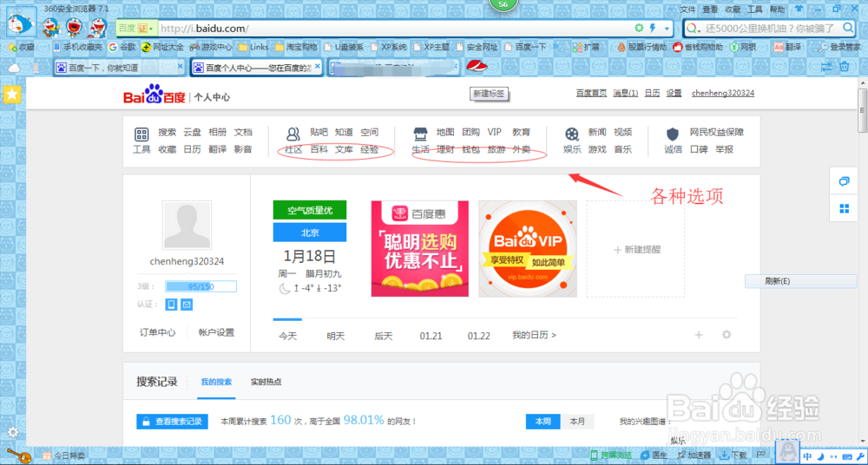Expand bookmarks bar overflow chevron
The height and width of the screenshot is (465, 868).
[x=556, y=47]
